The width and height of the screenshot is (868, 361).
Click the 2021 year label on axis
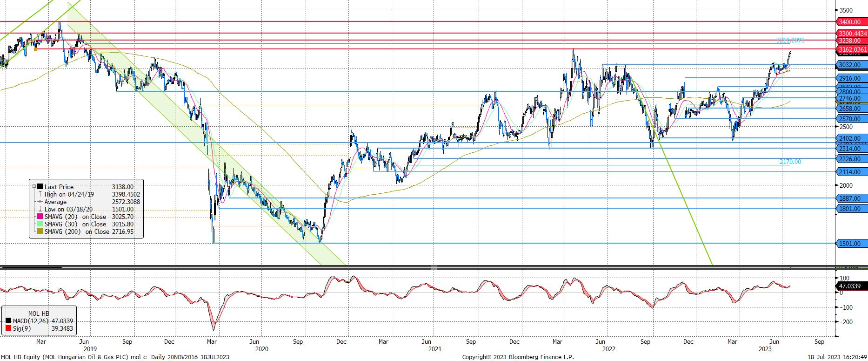coord(434,348)
